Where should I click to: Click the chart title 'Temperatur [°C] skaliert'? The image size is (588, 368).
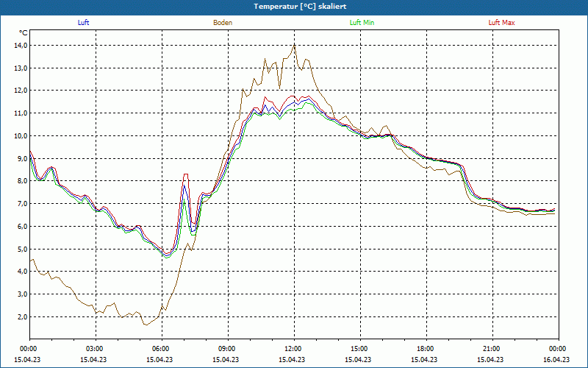pyautogui.click(x=300, y=7)
